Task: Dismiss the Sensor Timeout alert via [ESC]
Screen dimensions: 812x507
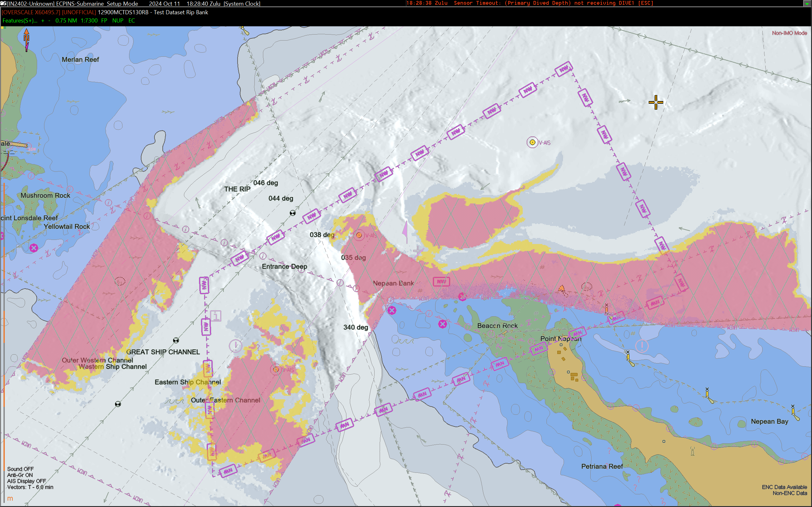Action: [645, 3]
